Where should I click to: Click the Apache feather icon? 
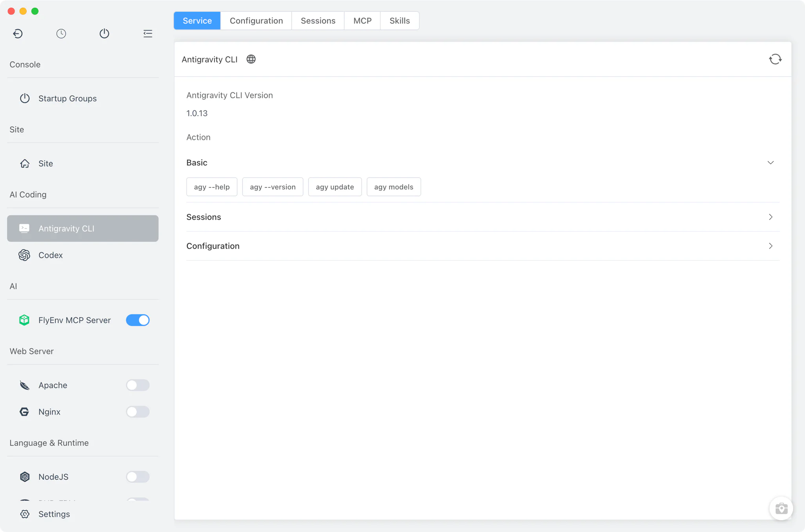[x=24, y=385]
